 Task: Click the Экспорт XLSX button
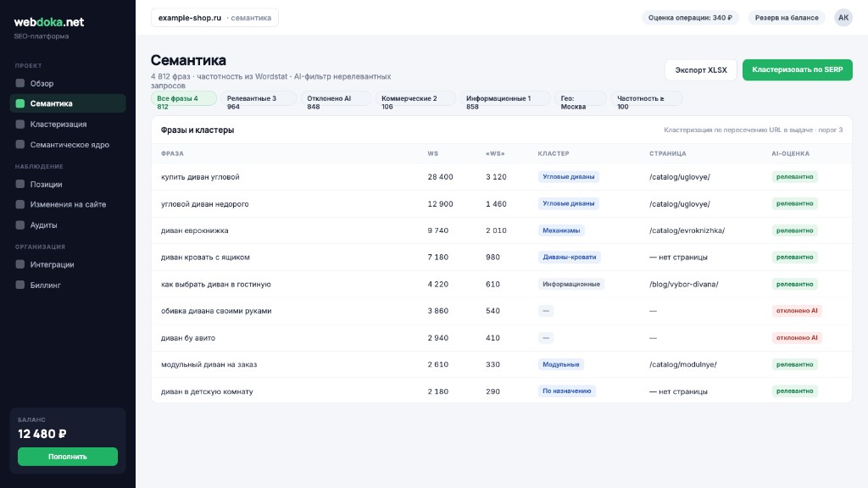pyautogui.click(x=701, y=69)
